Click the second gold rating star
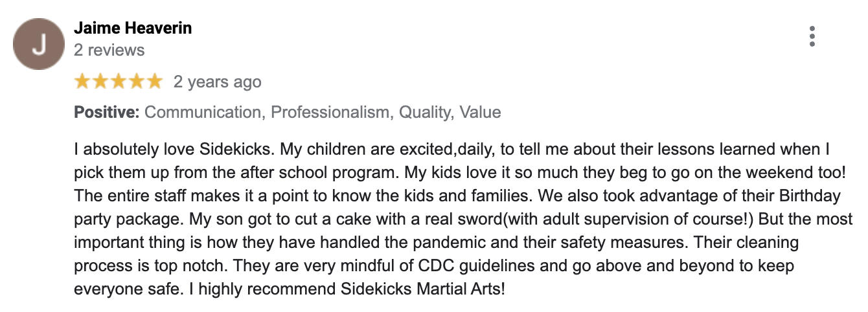 (x=100, y=82)
